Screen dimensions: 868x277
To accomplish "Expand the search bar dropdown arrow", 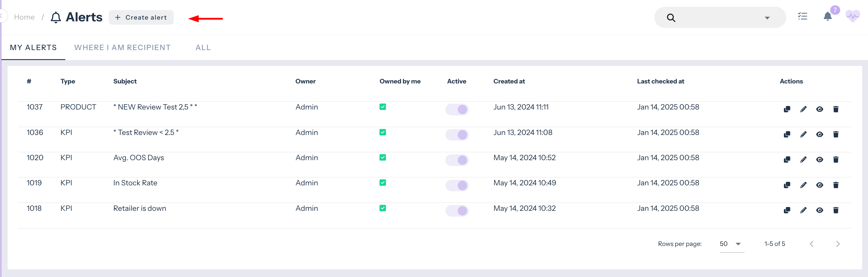I will 767,18.
